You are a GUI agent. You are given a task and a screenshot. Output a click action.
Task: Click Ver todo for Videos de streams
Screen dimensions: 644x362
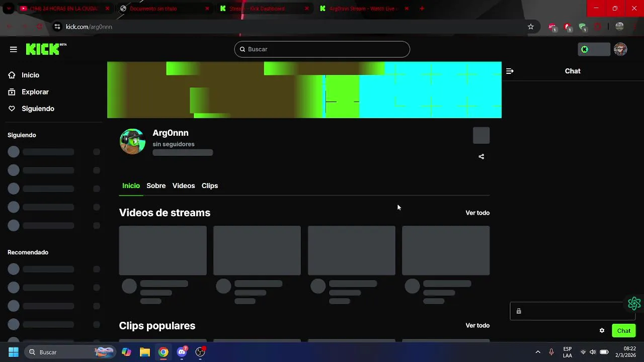click(477, 213)
